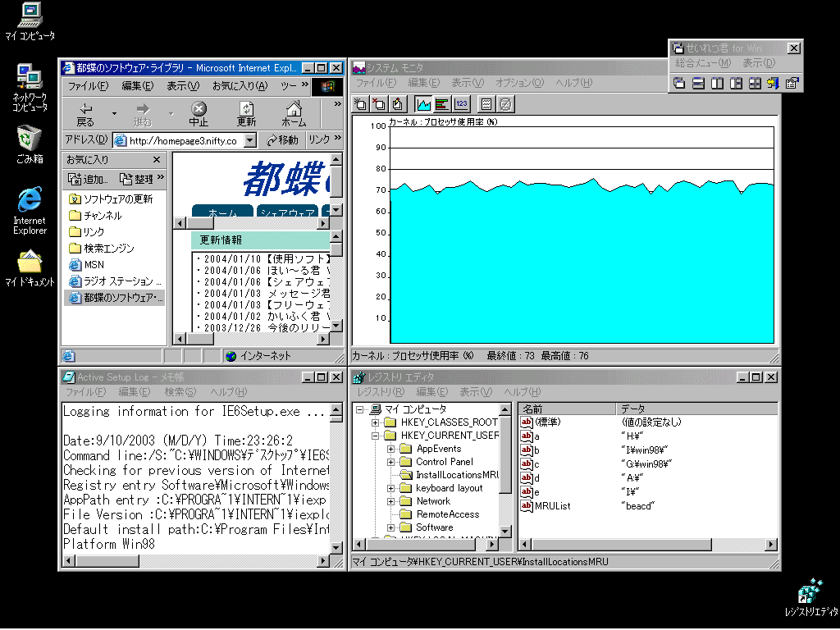Click the yellow arrow door icon in せいれつ君
Screen dimensions: 840x630
773,83
